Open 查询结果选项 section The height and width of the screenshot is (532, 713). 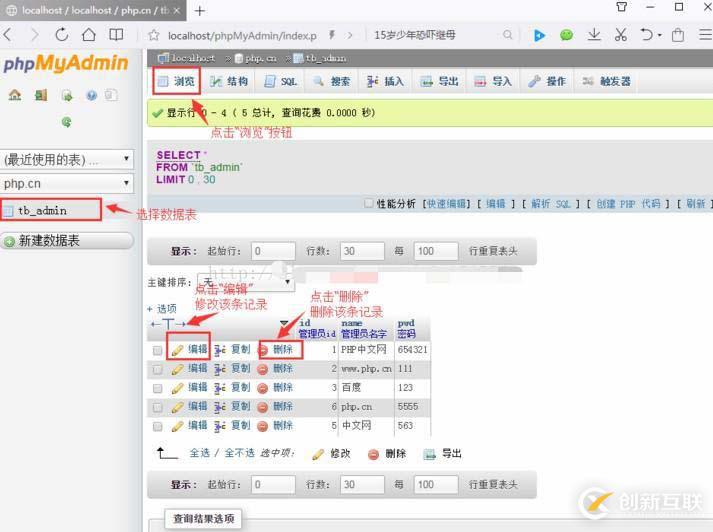(203, 518)
